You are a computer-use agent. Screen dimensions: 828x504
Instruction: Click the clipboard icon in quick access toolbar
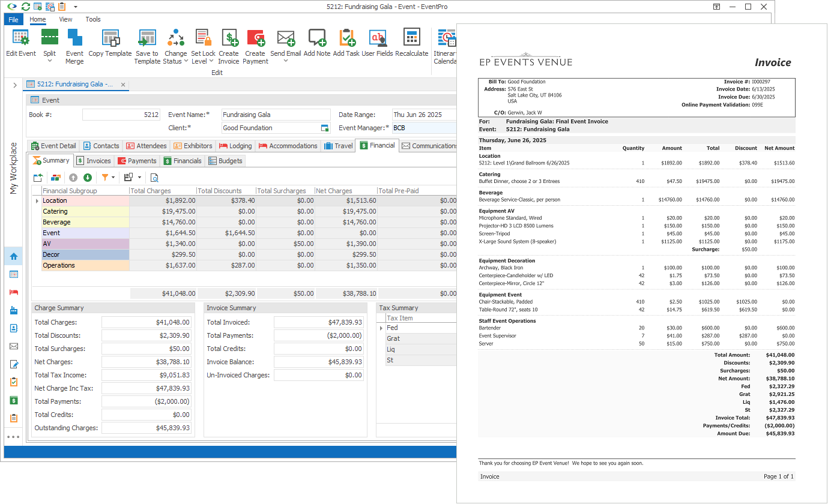pos(62,7)
